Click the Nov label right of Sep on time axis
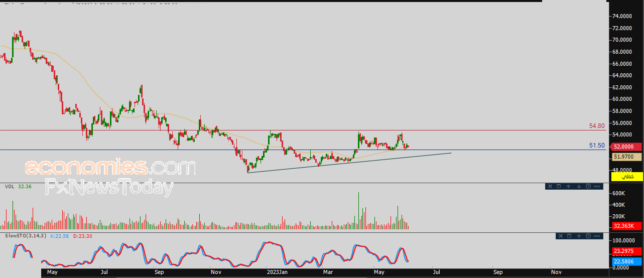 [x=556, y=272]
